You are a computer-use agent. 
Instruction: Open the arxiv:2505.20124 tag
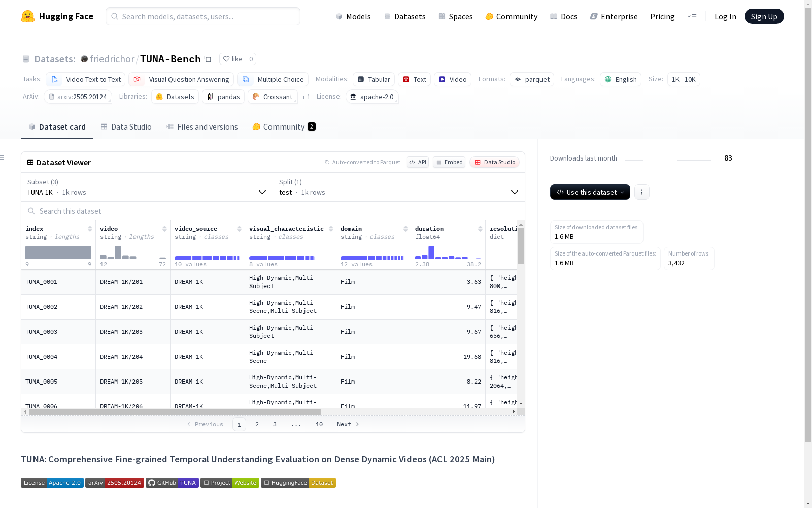tap(78, 97)
